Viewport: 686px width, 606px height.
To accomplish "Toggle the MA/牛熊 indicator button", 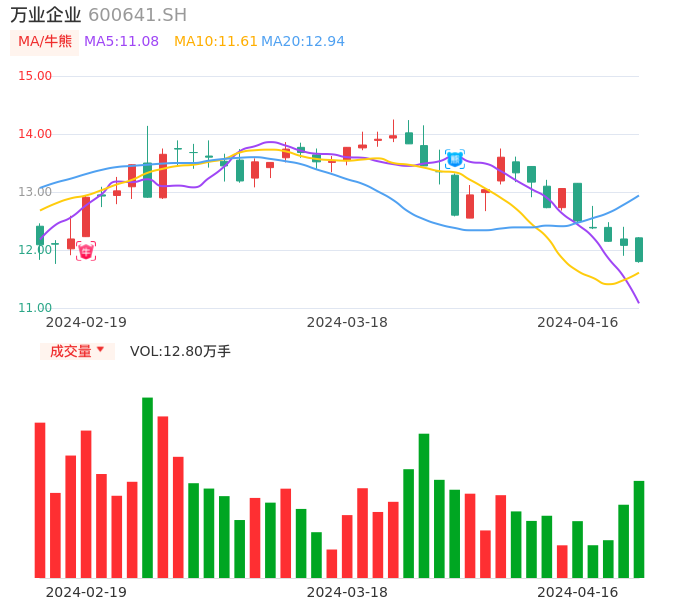I will click(x=45, y=42).
